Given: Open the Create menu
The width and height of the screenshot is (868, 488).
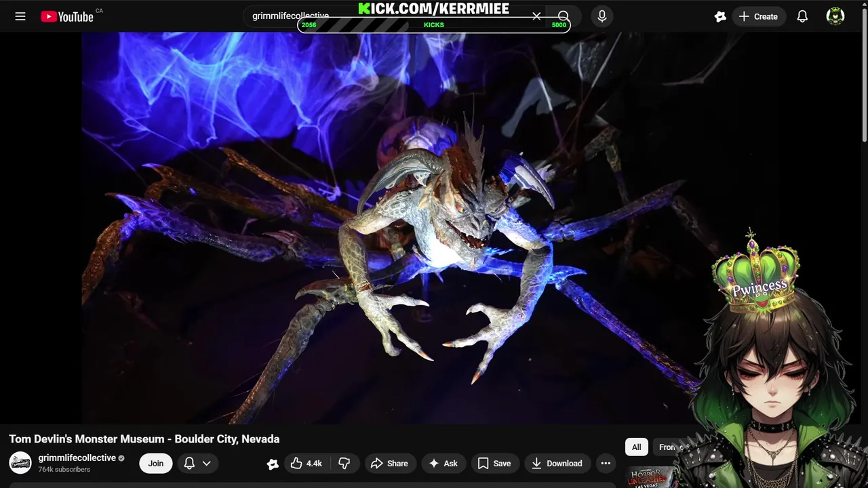Looking at the screenshot, I should click(x=759, y=16).
